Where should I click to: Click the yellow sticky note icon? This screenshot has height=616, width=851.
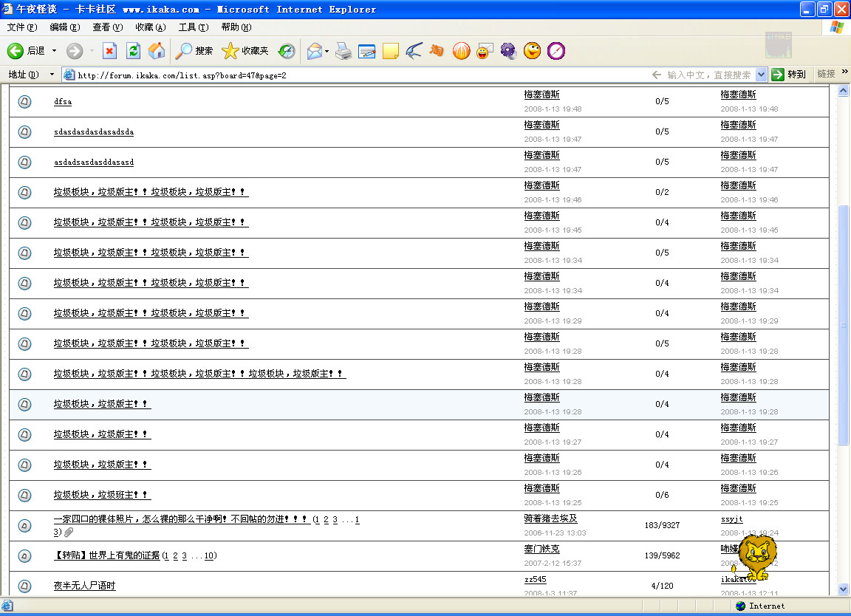(x=390, y=51)
